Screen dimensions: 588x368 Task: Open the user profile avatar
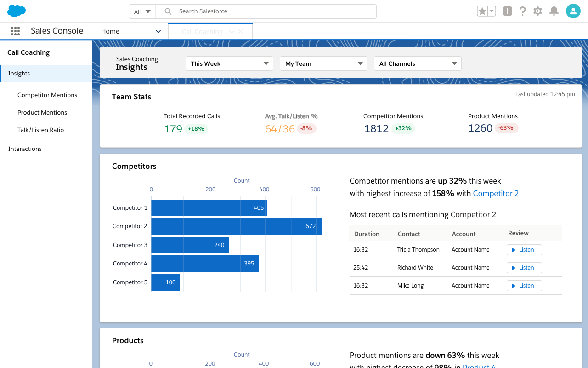tap(573, 11)
